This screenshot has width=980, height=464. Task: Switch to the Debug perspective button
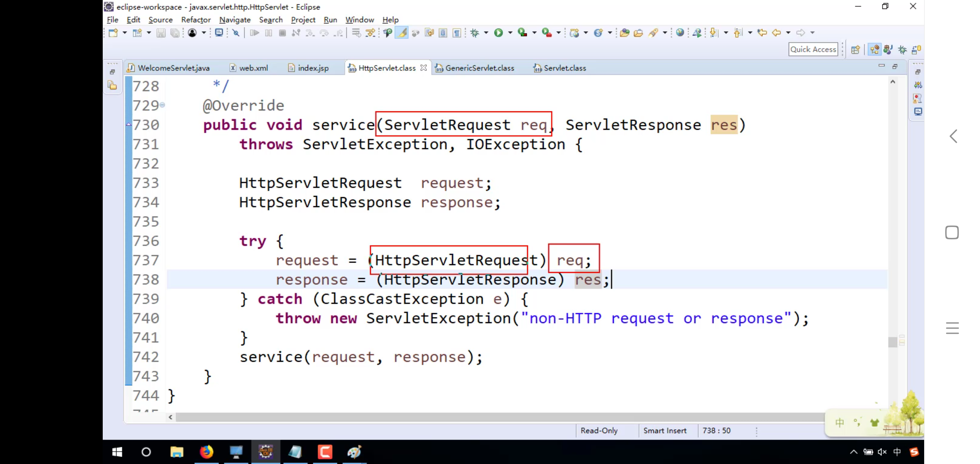coord(902,49)
